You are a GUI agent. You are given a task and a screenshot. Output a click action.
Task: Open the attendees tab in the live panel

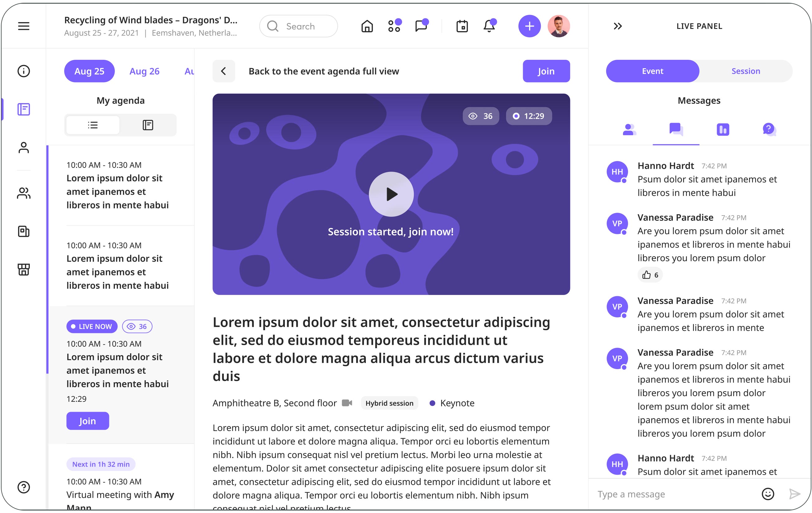point(629,130)
